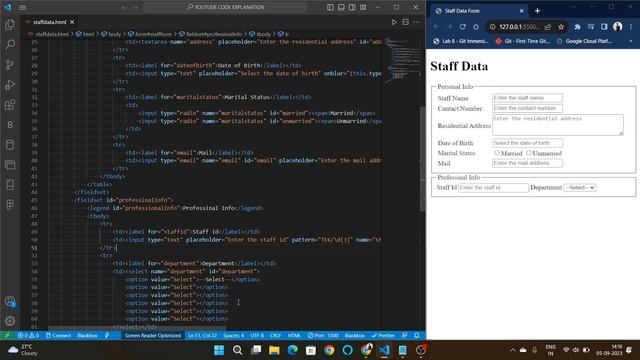The height and width of the screenshot is (360, 640).
Task: Click the Ln 51, Col 22 indicator
Action: pyautogui.click(x=202, y=336)
